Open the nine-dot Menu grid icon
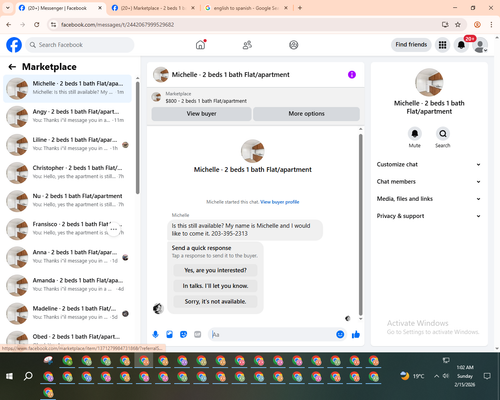 [442, 45]
